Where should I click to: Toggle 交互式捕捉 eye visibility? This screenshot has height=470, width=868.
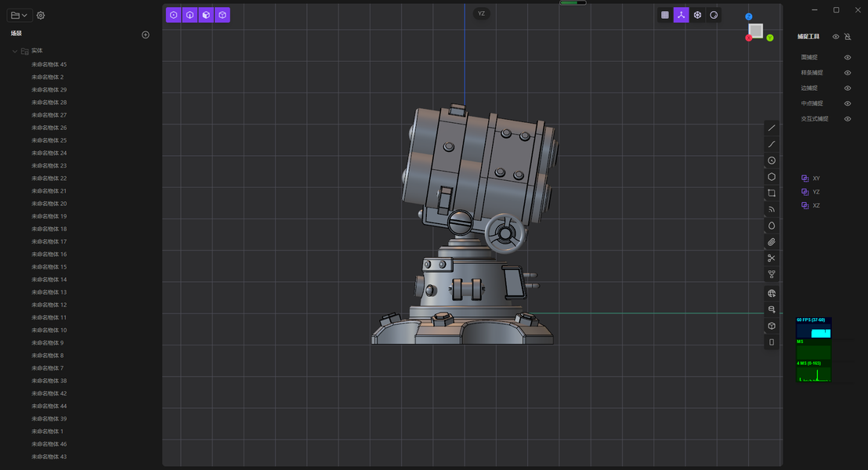(848, 119)
